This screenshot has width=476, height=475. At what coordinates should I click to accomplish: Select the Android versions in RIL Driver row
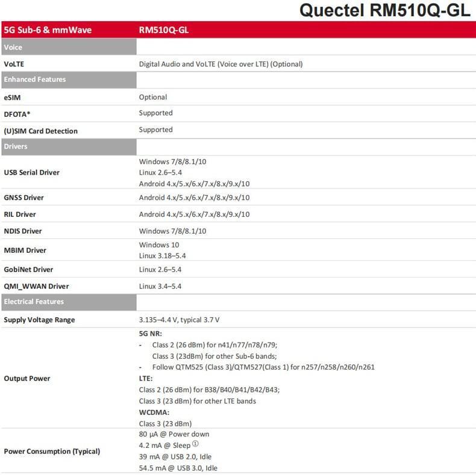[194, 214]
